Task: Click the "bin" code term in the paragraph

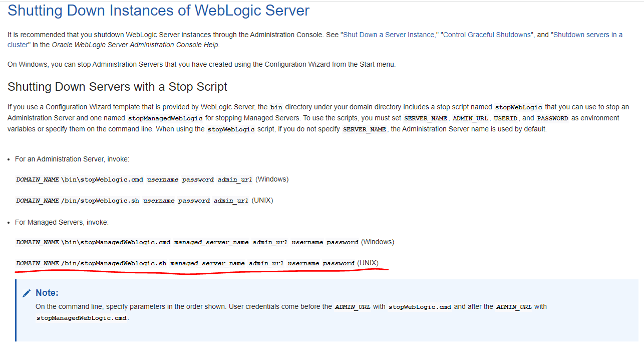Action: pos(276,107)
